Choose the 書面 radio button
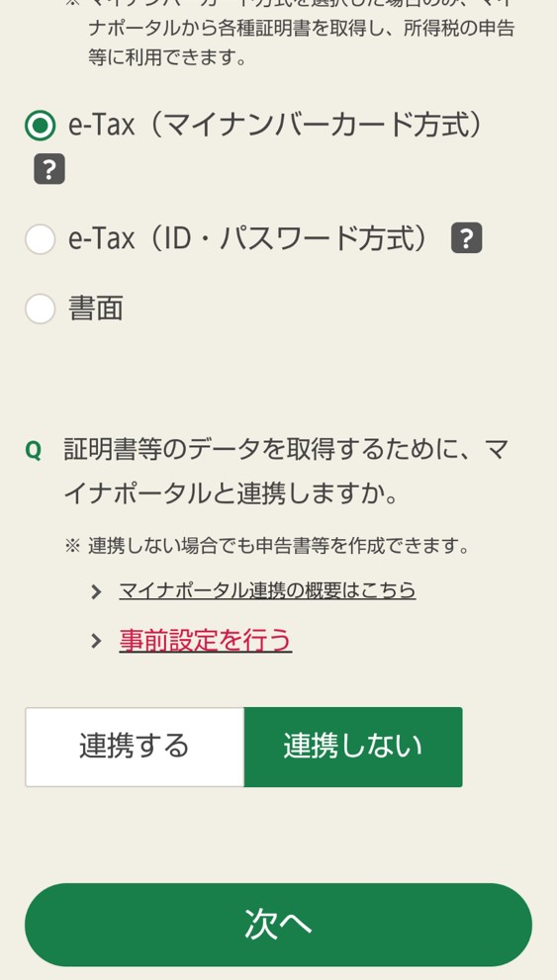This screenshot has width=557, height=980. pyautogui.click(x=40, y=309)
